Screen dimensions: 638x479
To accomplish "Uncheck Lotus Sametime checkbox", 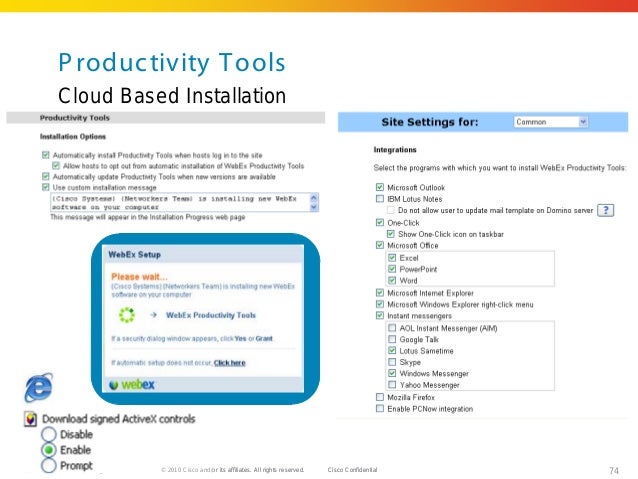I will pos(392,350).
